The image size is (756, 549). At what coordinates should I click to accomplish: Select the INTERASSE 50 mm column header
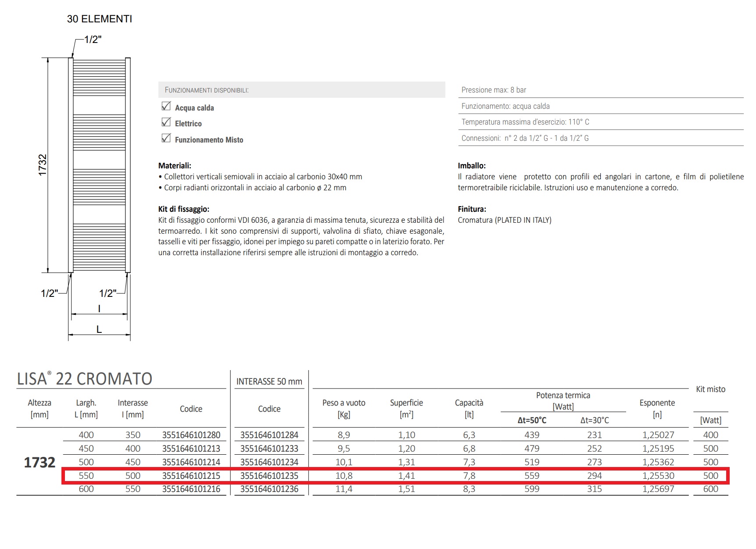pyautogui.click(x=269, y=381)
